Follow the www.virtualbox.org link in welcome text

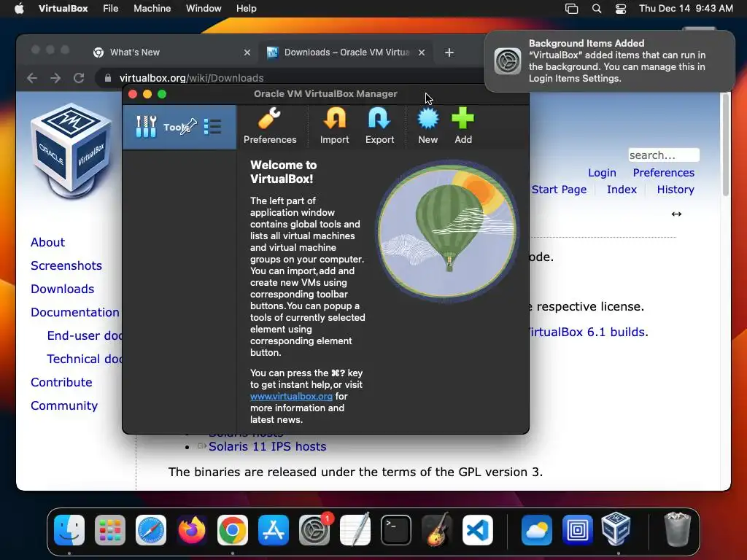click(291, 396)
